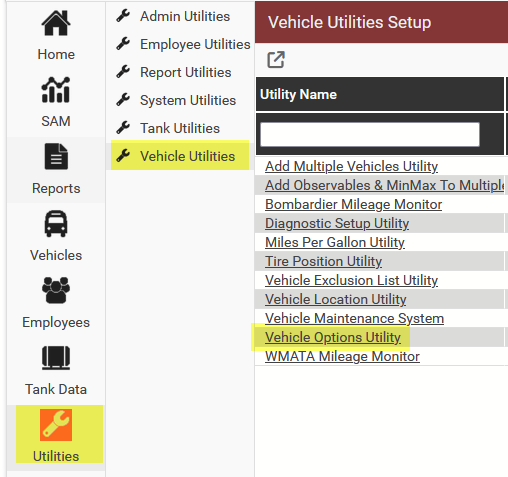Open the Reports document icon

click(x=56, y=156)
